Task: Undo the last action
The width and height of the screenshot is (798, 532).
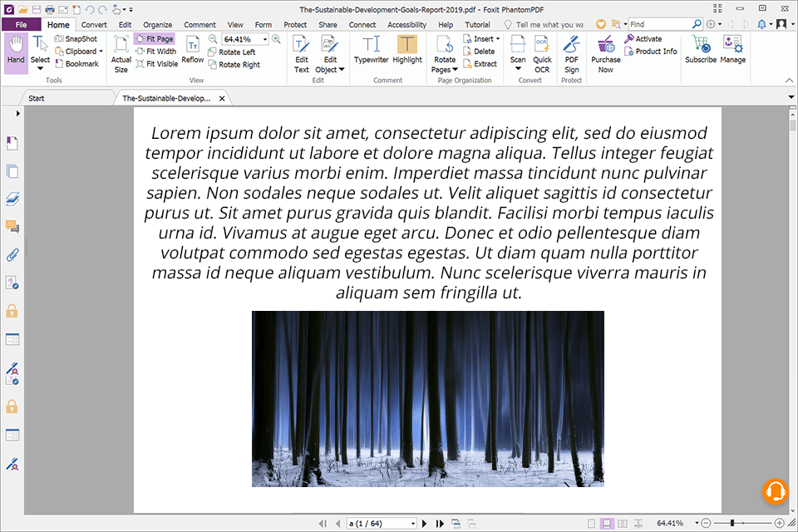Action: [x=90, y=9]
